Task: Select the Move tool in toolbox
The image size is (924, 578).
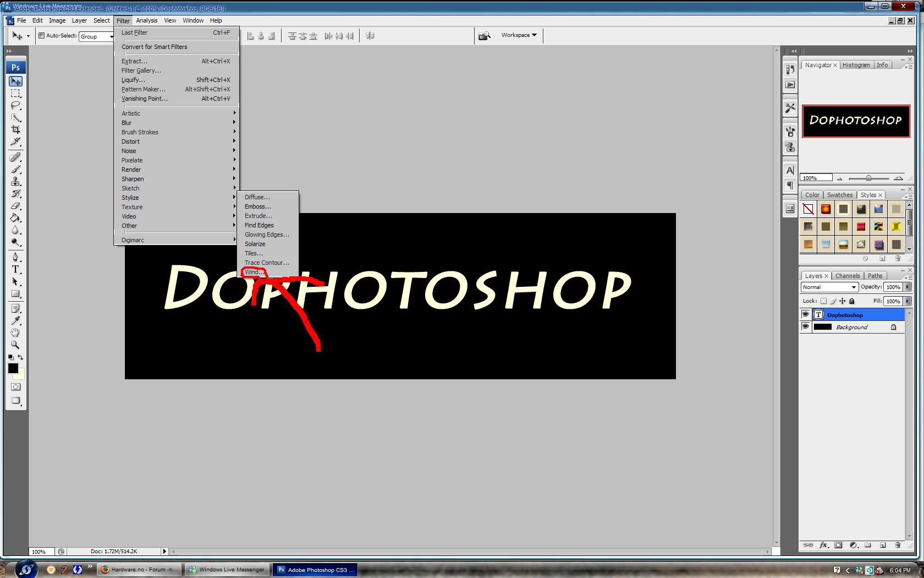Action: (x=15, y=81)
